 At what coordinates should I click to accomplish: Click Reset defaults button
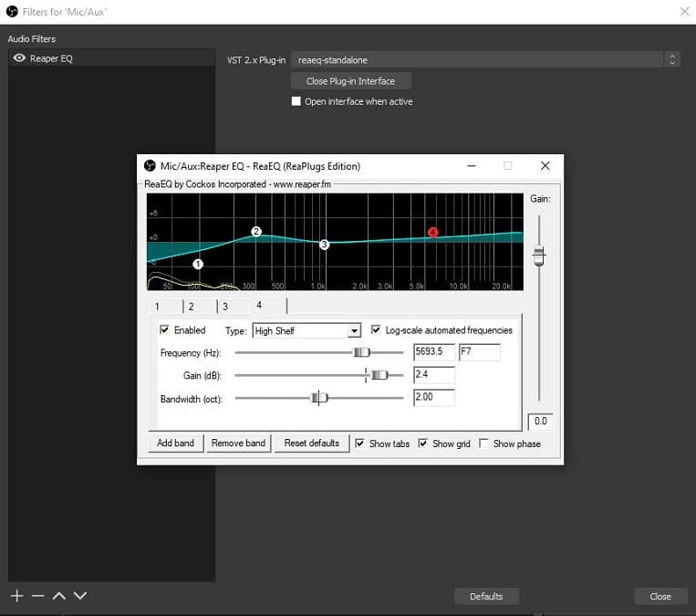(x=312, y=444)
